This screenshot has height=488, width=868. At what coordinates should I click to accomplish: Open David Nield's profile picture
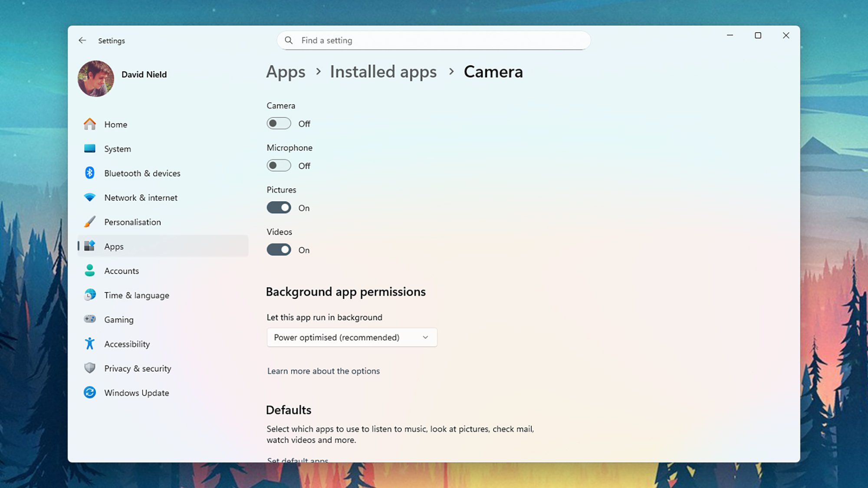coord(96,79)
